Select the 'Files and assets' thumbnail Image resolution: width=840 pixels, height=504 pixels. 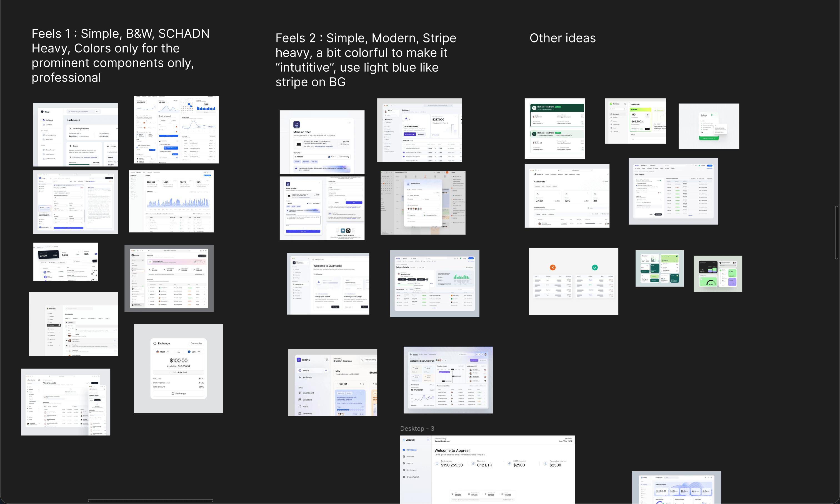point(66,402)
